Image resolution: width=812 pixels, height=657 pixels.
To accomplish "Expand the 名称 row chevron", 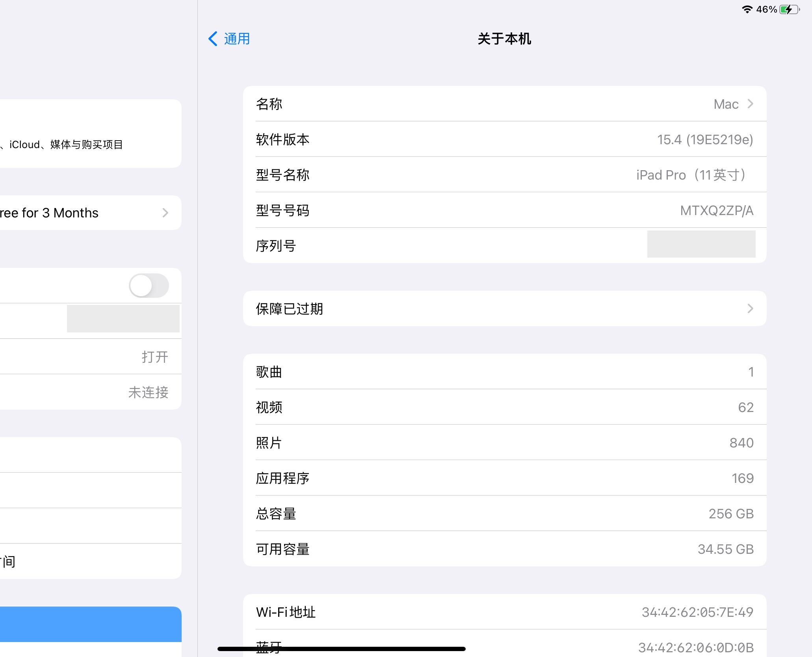I will click(750, 104).
